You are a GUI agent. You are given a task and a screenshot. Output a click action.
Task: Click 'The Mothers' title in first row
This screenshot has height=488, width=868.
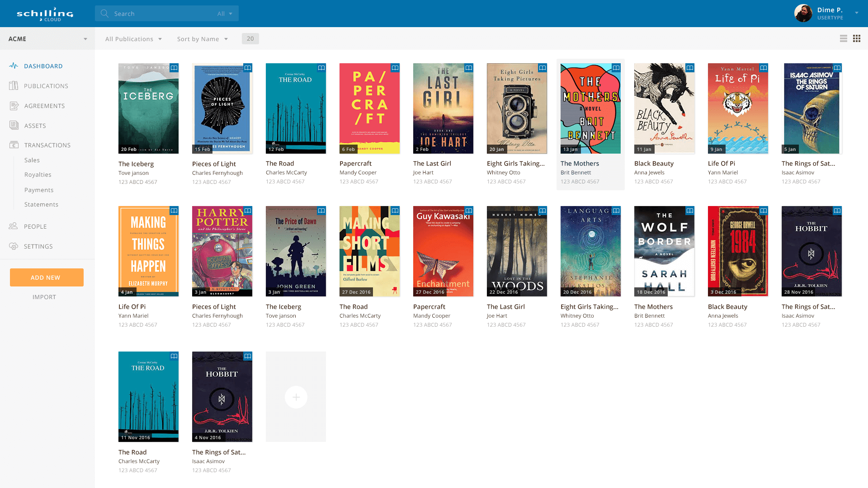coord(580,164)
